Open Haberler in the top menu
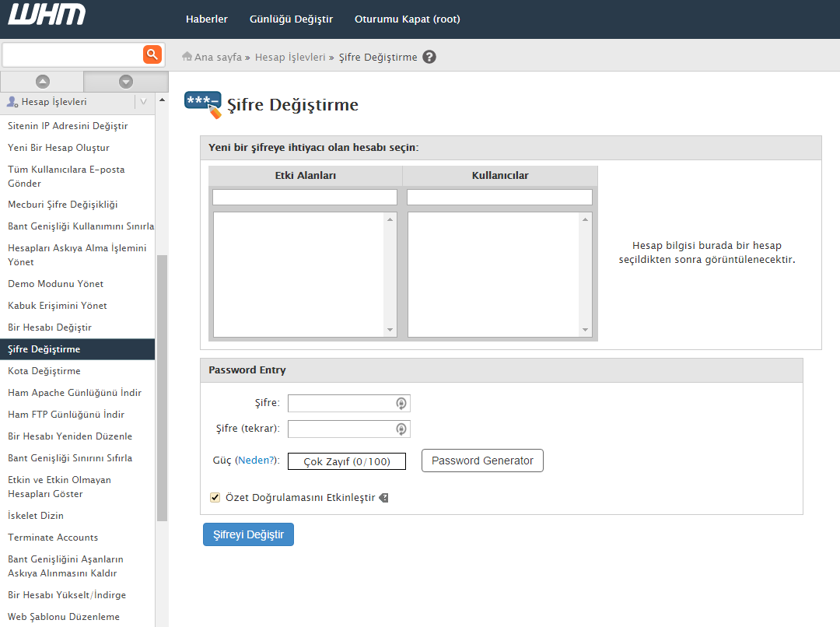The image size is (840, 627). (x=207, y=19)
